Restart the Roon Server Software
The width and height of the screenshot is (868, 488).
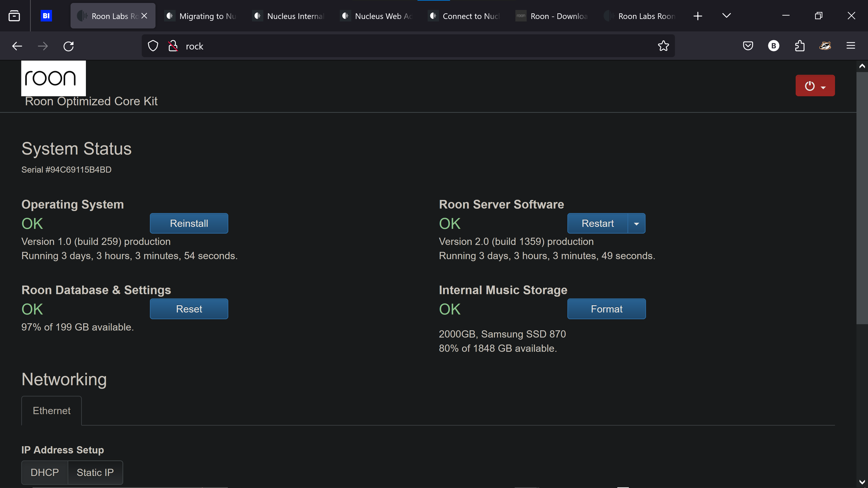597,223
